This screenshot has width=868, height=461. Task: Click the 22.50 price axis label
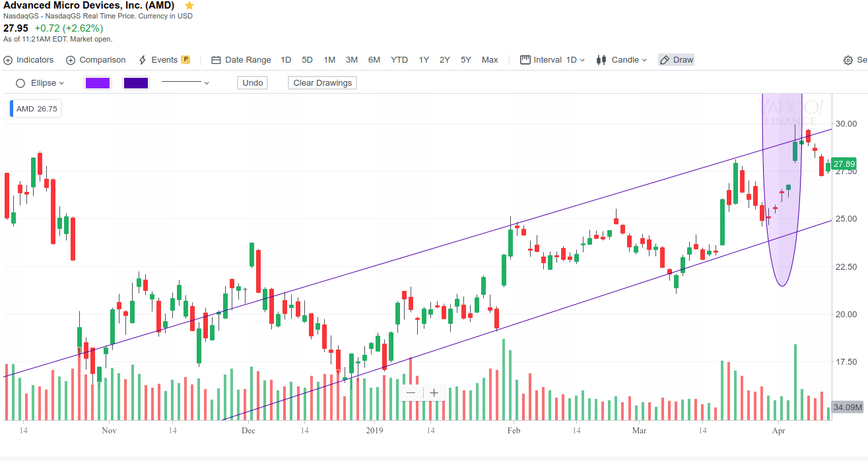(x=846, y=266)
